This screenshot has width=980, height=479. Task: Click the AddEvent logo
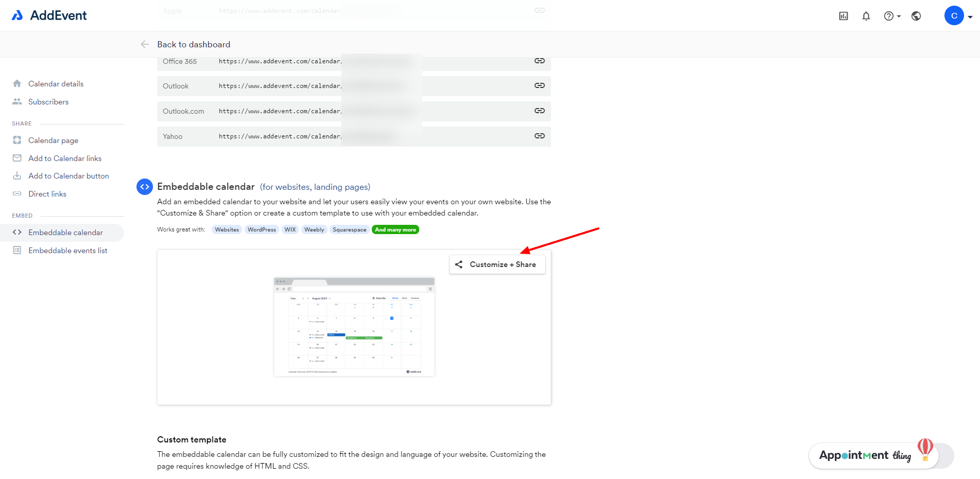(x=49, y=15)
